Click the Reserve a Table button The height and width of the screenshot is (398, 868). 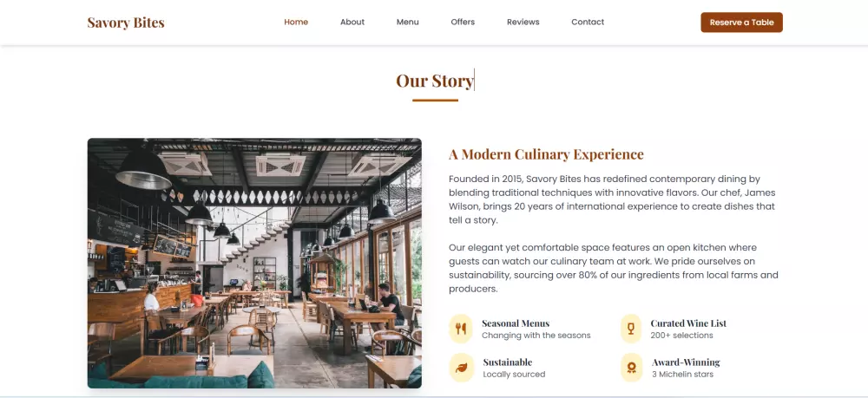pos(742,23)
